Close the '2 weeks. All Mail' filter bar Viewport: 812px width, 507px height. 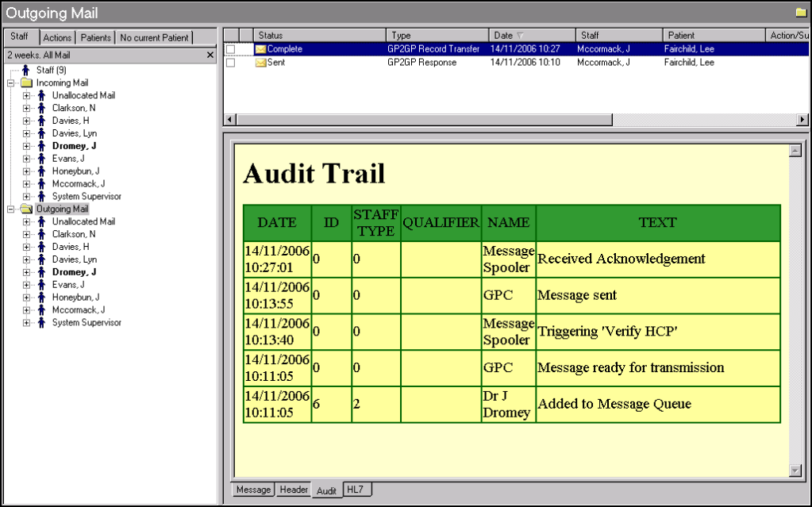click(210, 55)
